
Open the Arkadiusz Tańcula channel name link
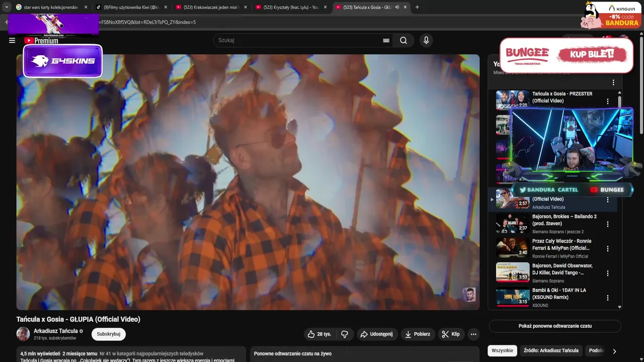tap(55, 331)
